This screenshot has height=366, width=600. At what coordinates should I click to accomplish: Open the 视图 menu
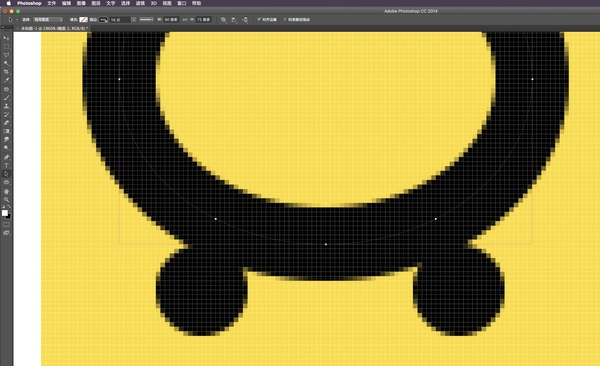[167, 3]
